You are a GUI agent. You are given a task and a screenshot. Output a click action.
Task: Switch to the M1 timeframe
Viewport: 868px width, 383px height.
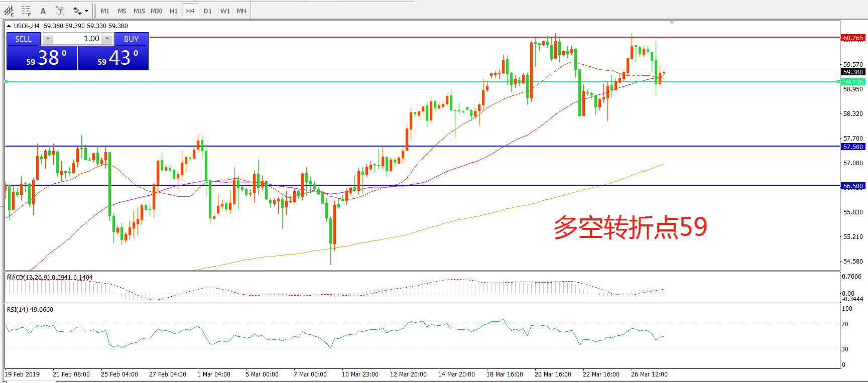[x=105, y=11]
